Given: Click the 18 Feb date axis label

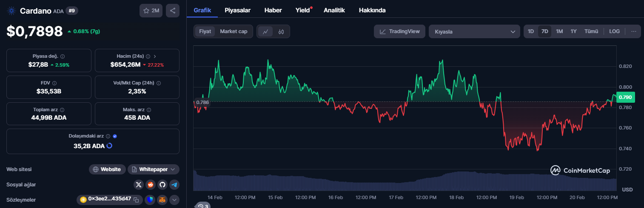Looking at the screenshot, I should [456, 197].
